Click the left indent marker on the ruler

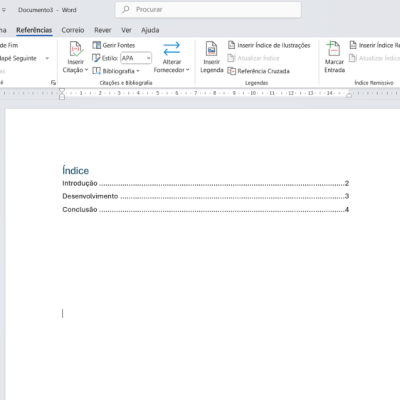[62, 94]
